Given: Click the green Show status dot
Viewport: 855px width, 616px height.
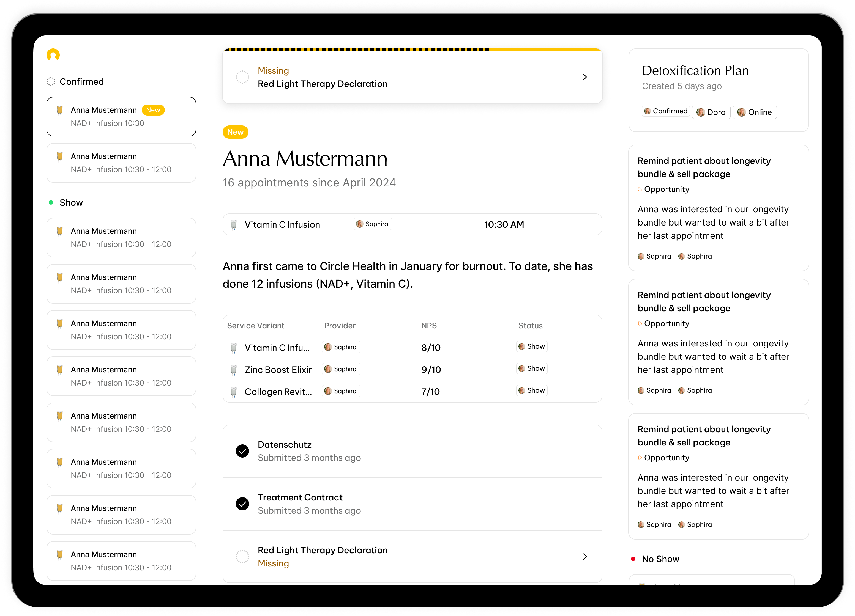Looking at the screenshot, I should click(51, 203).
